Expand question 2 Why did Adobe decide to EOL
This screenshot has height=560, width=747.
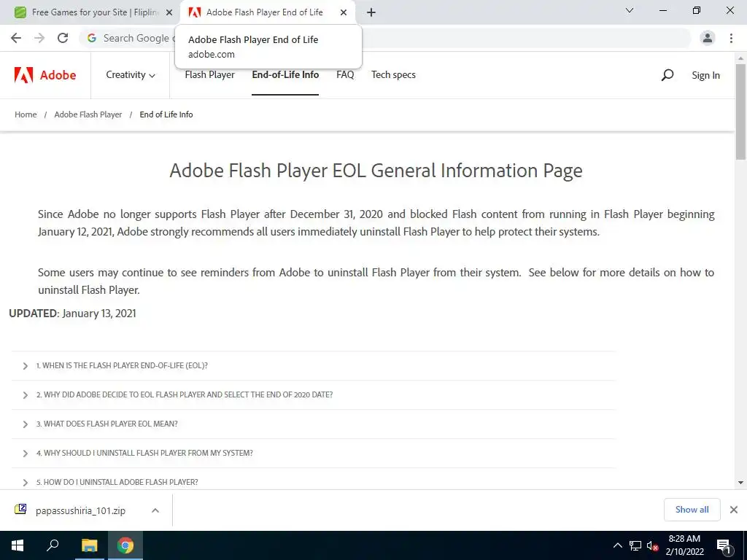313,394
